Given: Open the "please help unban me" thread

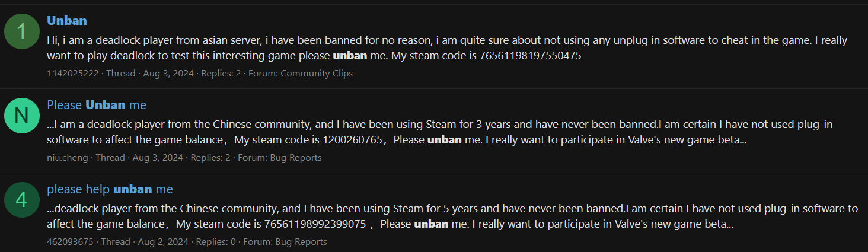Looking at the screenshot, I should click(110, 189).
